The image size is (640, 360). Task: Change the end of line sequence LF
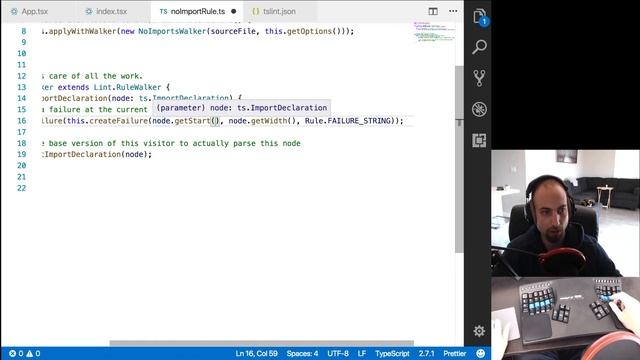click(x=362, y=353)
